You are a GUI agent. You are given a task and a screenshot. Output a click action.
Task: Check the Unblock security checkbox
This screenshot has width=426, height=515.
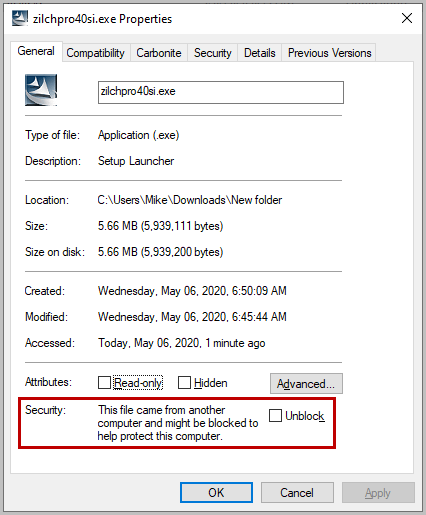pyautogui.click(x=275, y=416)
